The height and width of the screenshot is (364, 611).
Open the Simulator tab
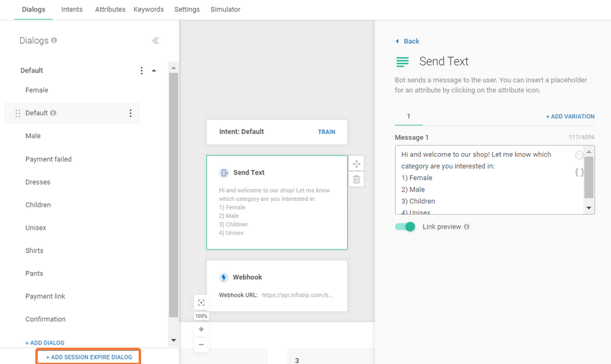(225, 9)
